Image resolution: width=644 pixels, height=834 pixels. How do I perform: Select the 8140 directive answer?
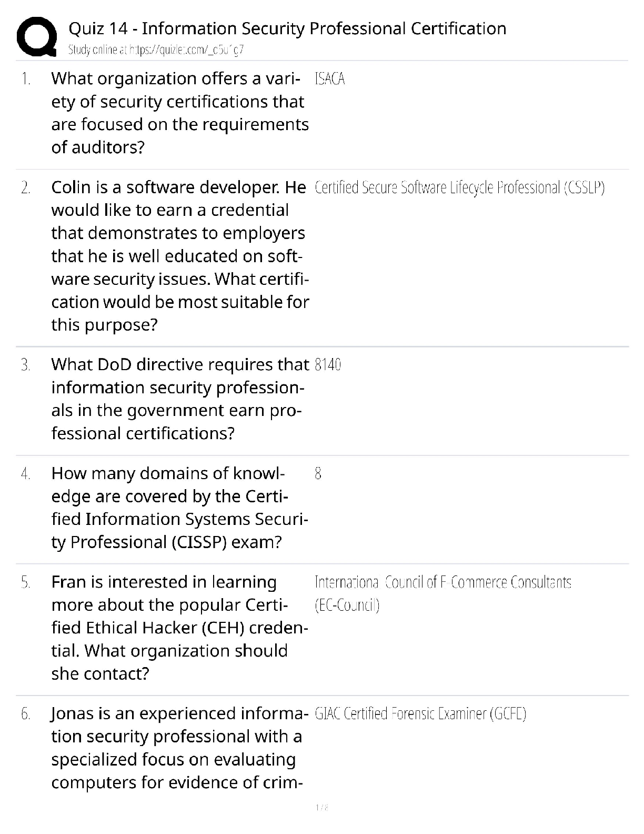coord(328,364)
